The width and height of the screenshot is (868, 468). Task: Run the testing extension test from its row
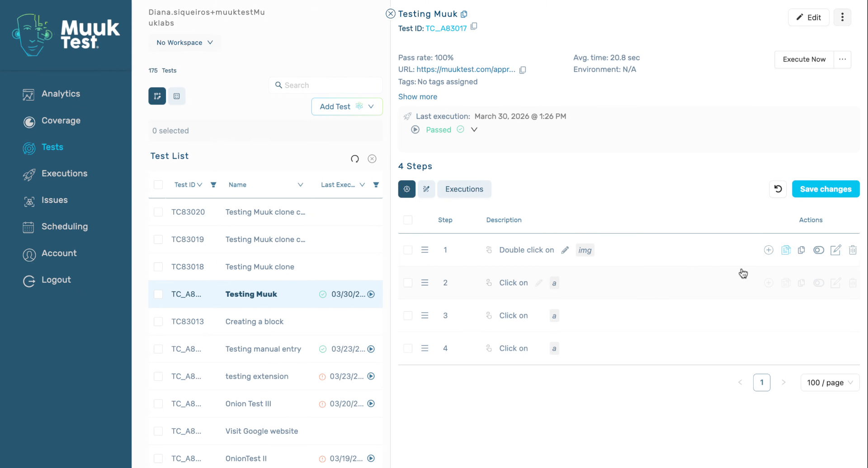click(x=371, y=376)
